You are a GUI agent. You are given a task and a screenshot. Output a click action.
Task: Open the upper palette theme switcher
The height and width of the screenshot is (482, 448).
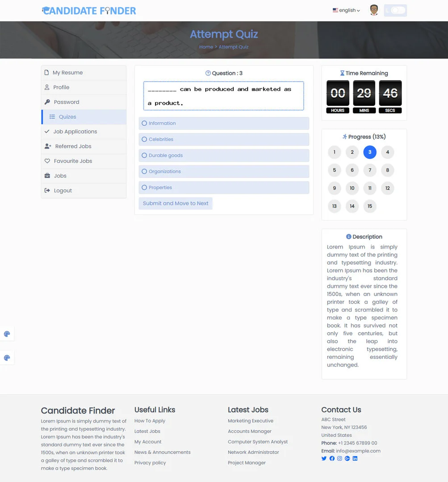click(7, 334)
